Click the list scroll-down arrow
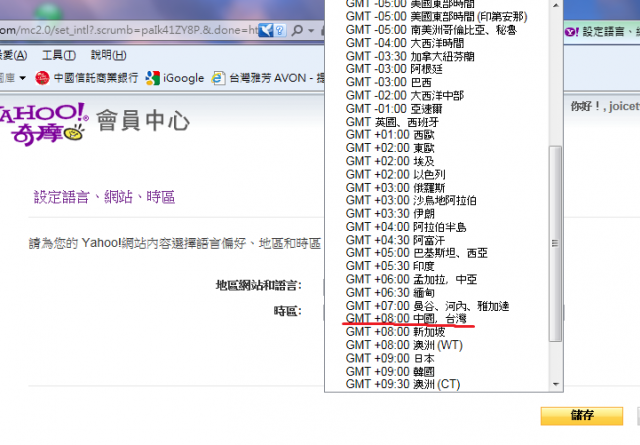 pos(556,384)
